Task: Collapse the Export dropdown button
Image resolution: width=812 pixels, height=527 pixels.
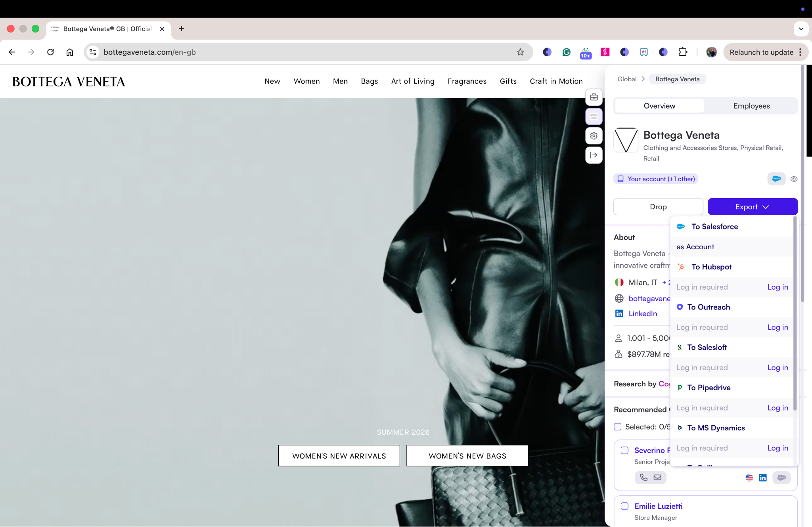Action: point(752,207)
